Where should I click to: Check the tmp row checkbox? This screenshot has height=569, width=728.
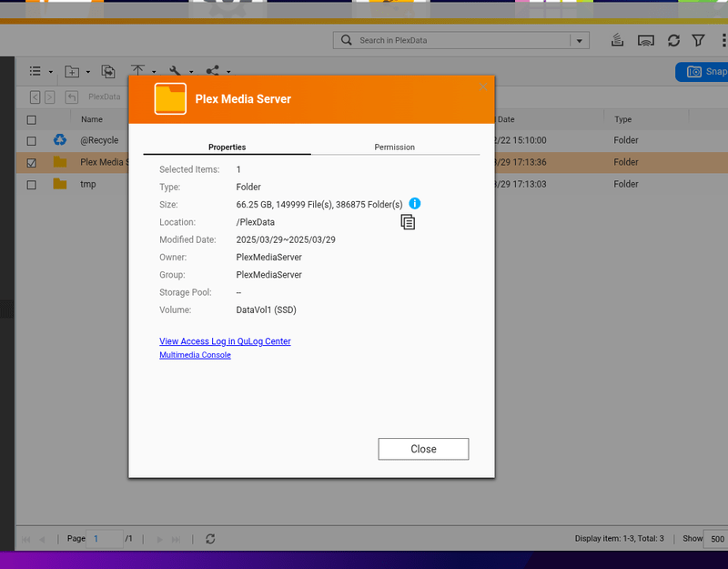[32, 185]
